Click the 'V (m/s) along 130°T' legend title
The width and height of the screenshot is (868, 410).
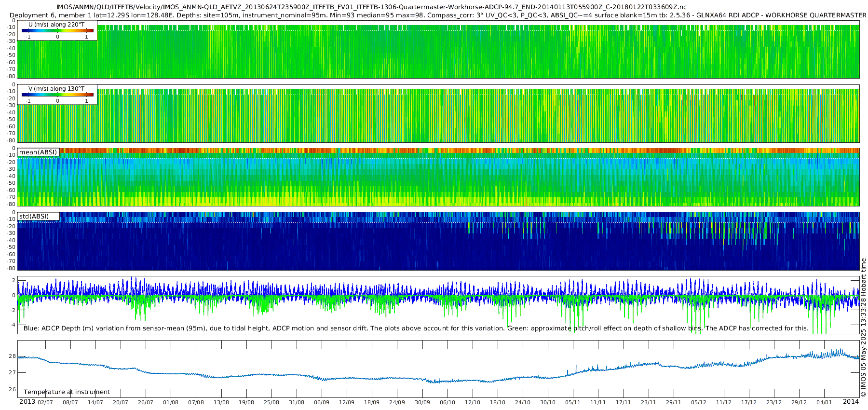(56, 89)
